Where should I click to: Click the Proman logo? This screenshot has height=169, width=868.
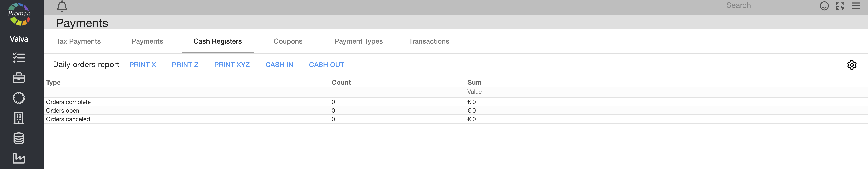tap(19, 14)
